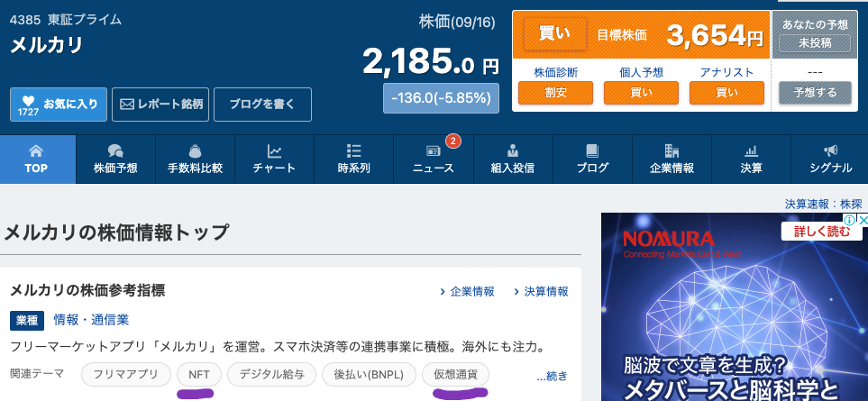868x401 pixels.
Task: Expand themes with ...続き link
Action: 552,376
